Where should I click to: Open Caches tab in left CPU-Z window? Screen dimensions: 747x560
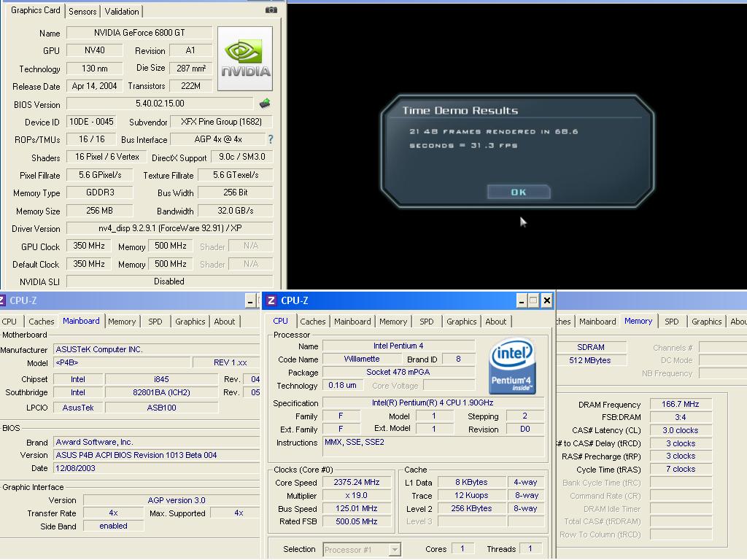click(x=42, y=322)
